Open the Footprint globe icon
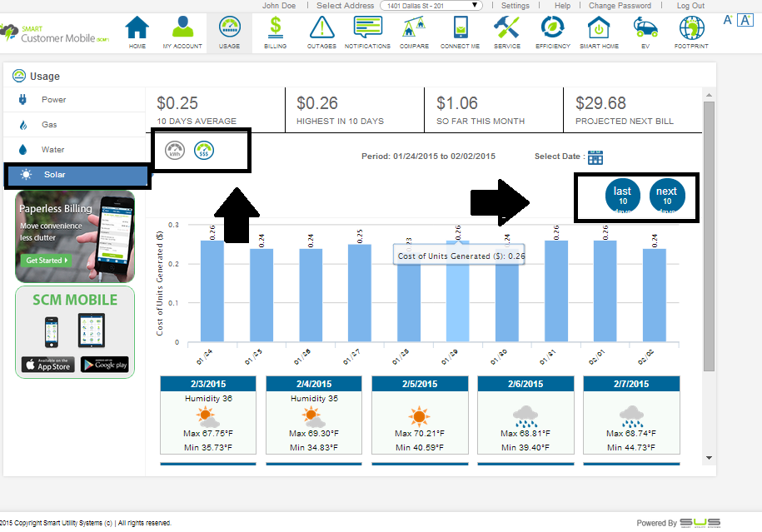 pos(691,29)
